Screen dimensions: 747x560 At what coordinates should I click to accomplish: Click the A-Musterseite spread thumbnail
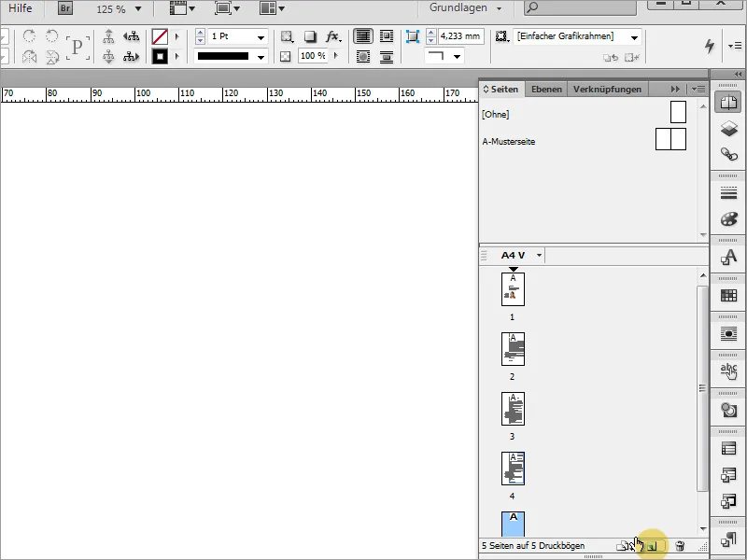[x=670, y=139]
